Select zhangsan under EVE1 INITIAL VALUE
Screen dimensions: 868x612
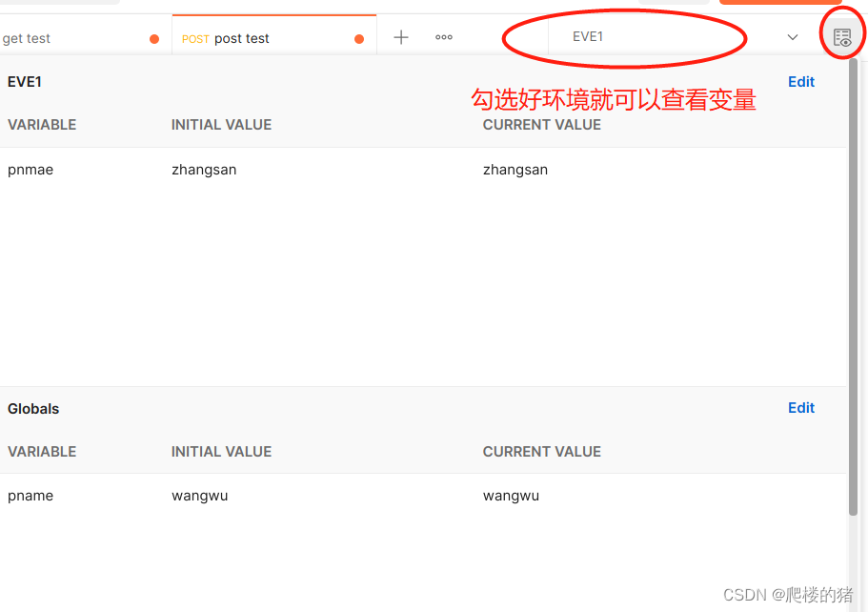(x=204, y=170)
